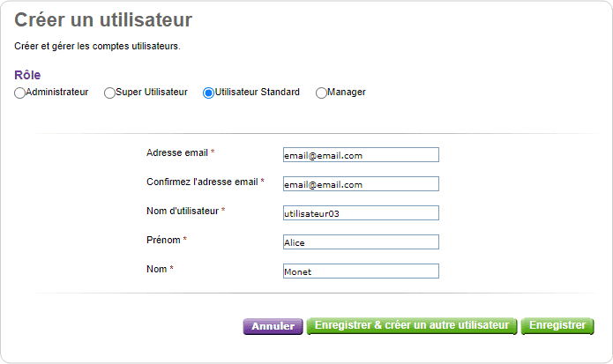Image resolution: width=613 pixels, height=364 pixels.
Task: Pick the Manager role radio button
Action: click(321, 93)
